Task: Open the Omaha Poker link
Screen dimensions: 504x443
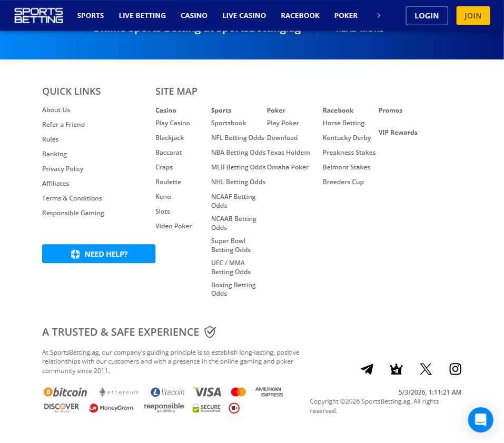Action: [x=288, y=167]
